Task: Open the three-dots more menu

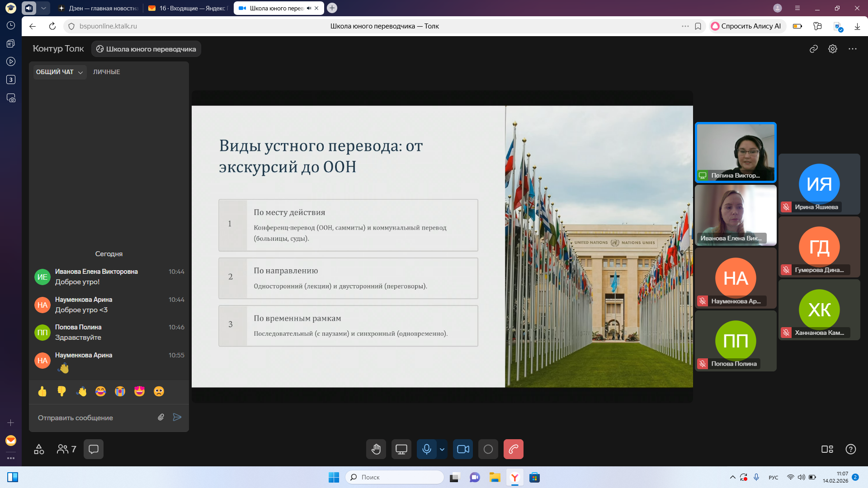Action: (x=852, y=49)
